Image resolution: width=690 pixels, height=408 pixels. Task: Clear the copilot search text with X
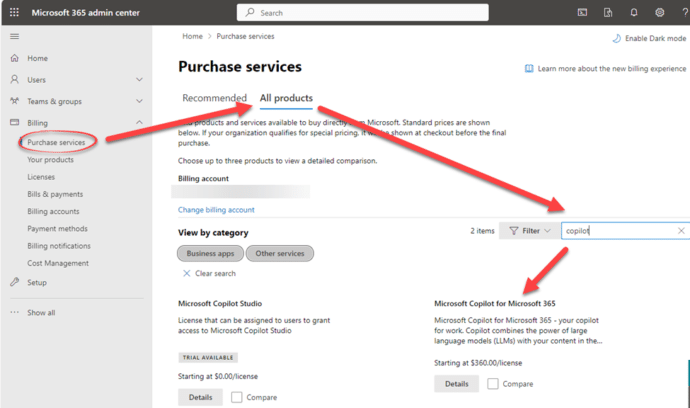(x=681, y=231)
